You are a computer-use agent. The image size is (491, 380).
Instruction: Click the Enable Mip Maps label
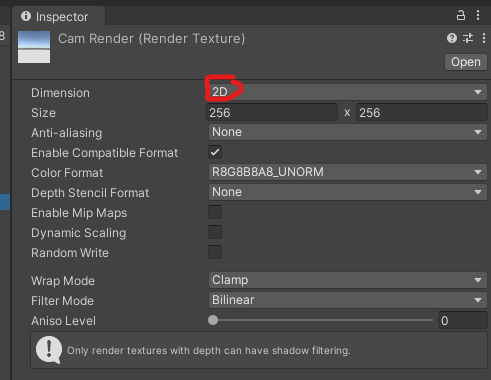pyautogui.click(x=79, y=213)
